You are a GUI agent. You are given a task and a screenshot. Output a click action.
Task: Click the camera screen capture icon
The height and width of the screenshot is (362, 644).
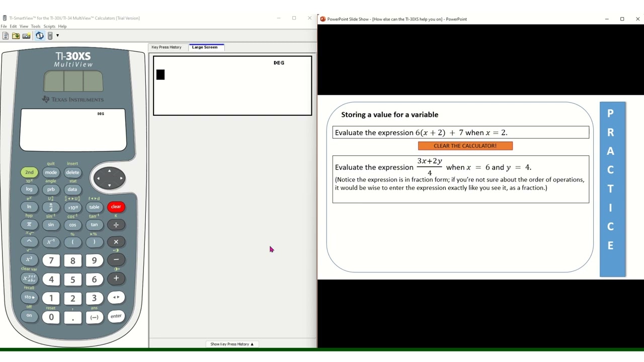(x=26, y=36)
